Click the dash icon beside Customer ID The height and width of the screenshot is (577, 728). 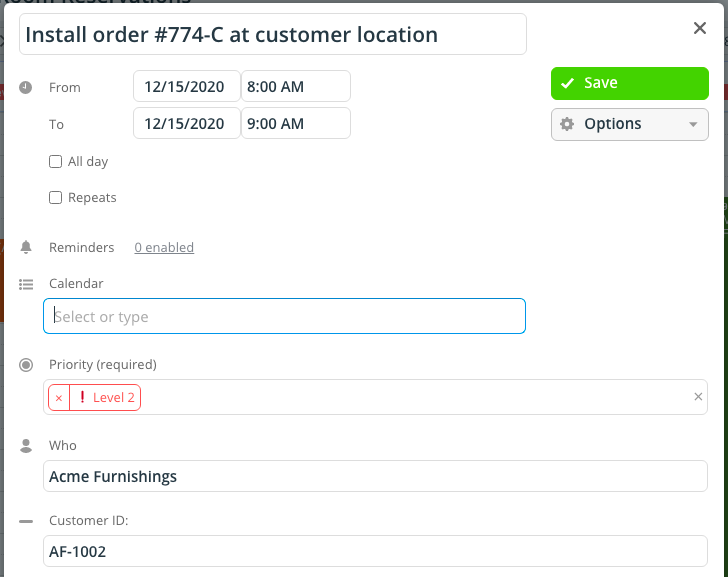point(26,520)
